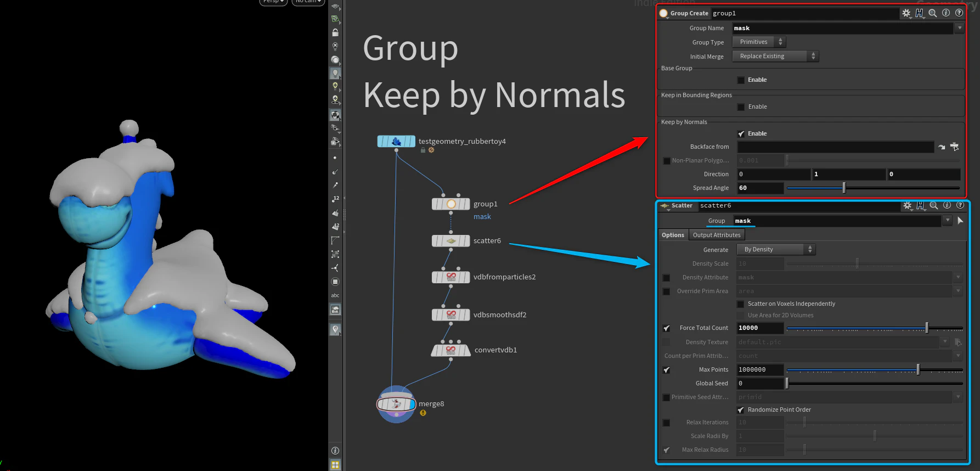Show Group Create node info
980x471 pixels.
tap(946, 13)
